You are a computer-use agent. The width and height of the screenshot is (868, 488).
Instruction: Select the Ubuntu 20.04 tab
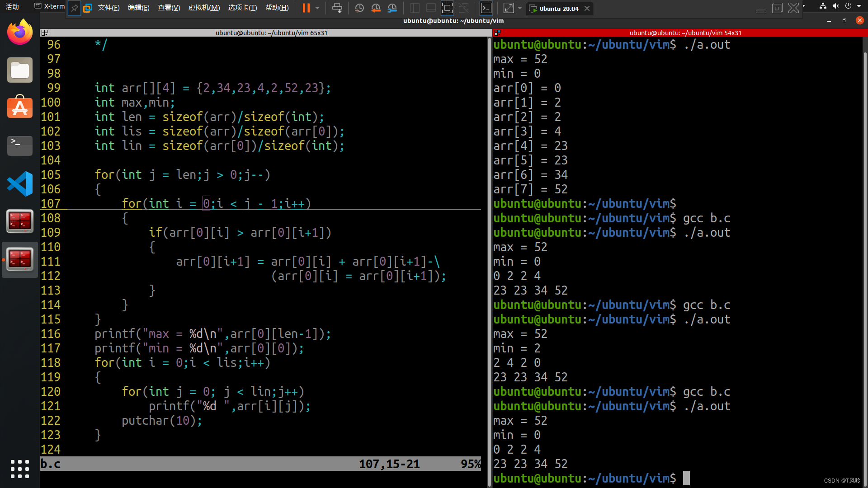click(x=558, y=9)
